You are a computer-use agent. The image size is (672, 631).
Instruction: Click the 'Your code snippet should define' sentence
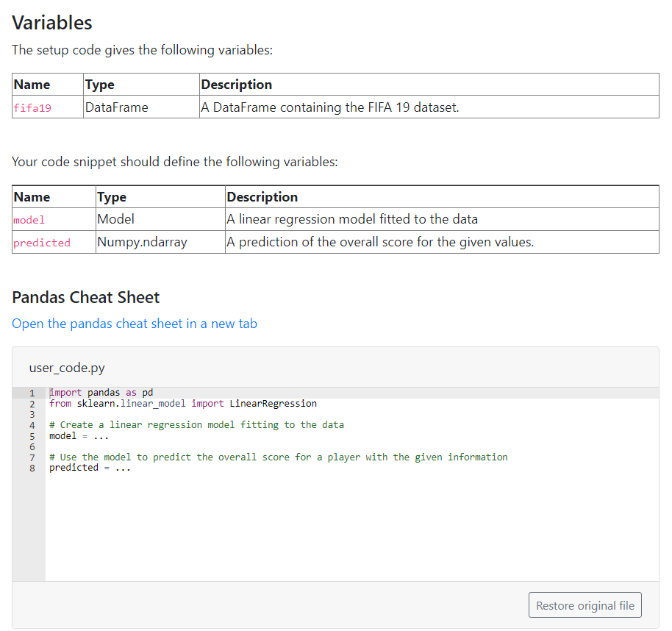click(175, 162)
